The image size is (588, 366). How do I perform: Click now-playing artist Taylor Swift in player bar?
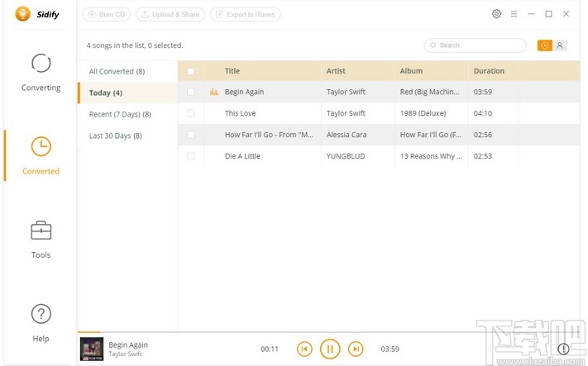[x=125, y=354]
